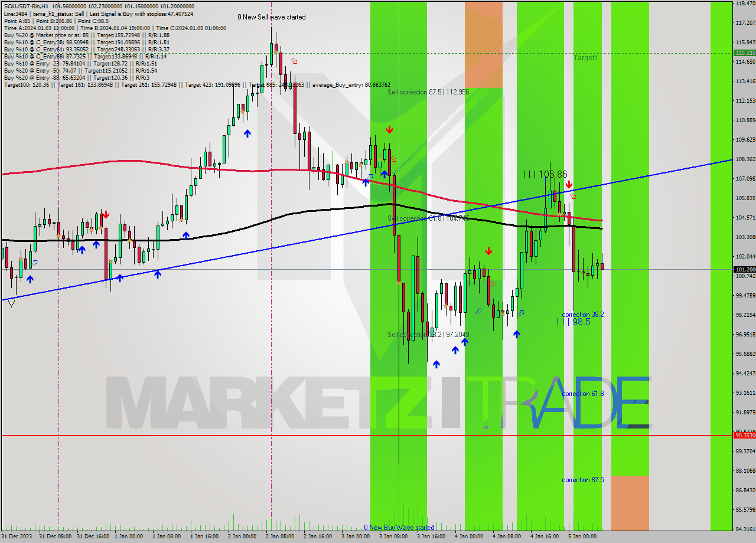Click the 'Buy %10 @ C_Entry88: 87.7325' line
The height and width of the screenshot is (543, 756).
pyautogui.click(x=85, y=57)
